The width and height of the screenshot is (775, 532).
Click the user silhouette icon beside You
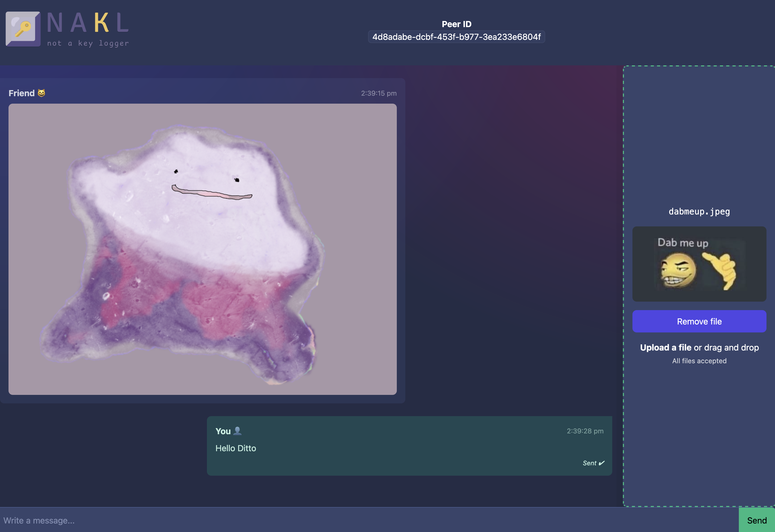(237, 431)
